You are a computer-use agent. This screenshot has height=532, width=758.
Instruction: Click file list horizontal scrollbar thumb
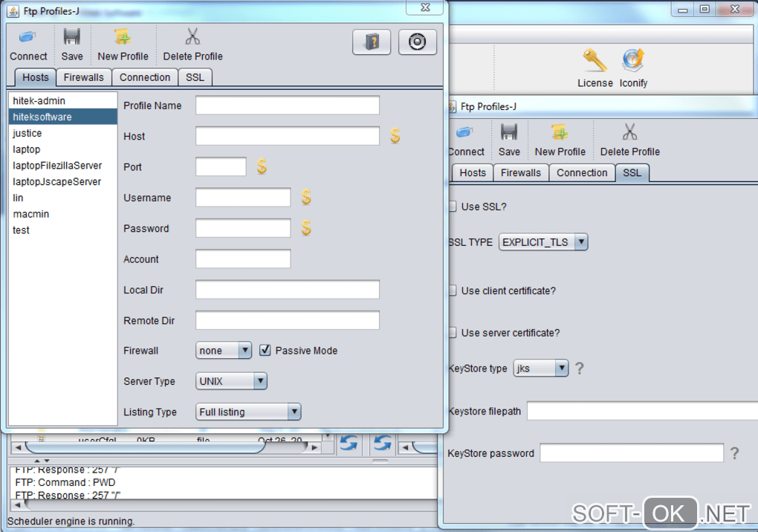point(145,447)
